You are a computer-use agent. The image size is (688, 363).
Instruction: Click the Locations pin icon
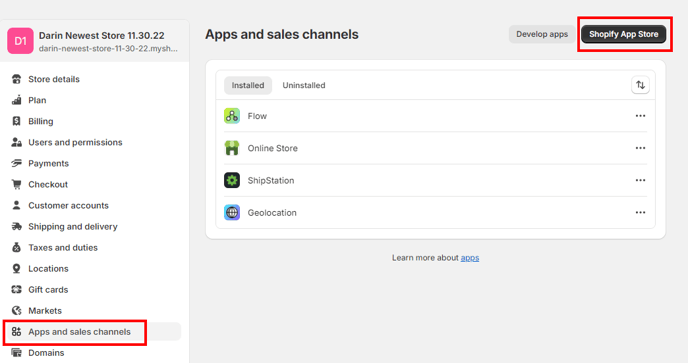pos(17,269)
